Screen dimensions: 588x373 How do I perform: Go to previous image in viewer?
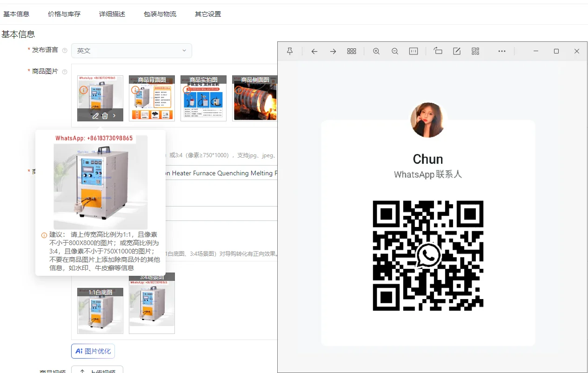point(314,51)
